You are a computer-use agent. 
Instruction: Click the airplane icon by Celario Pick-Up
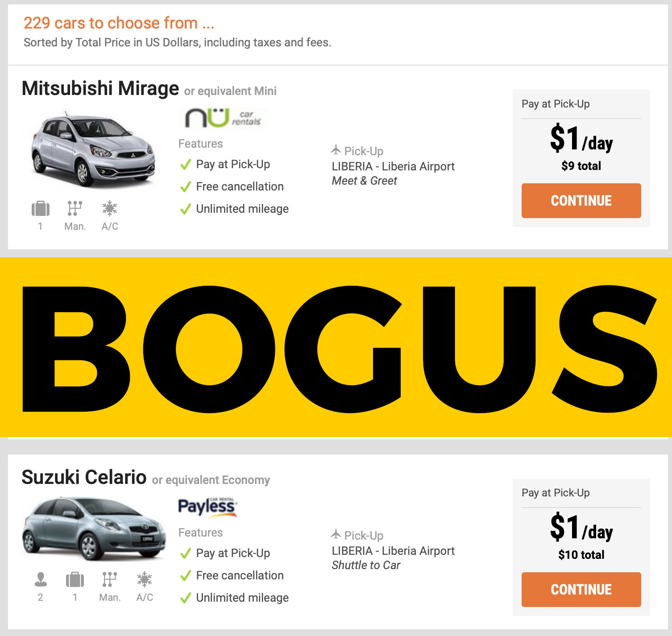pos(336,534)
